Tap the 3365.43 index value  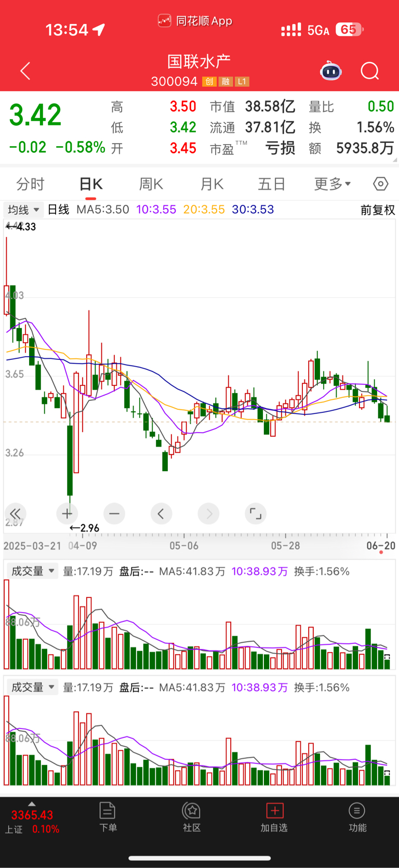tap(32, 815)
